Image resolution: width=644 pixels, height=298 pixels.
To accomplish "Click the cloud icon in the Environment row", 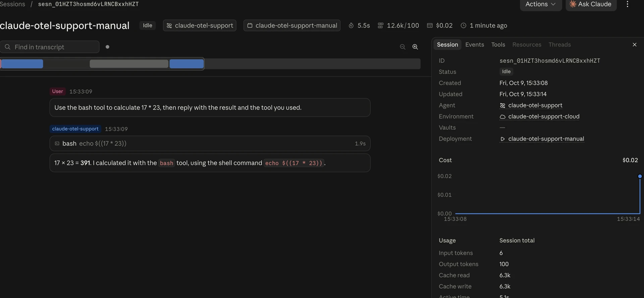I will (502, 117).
